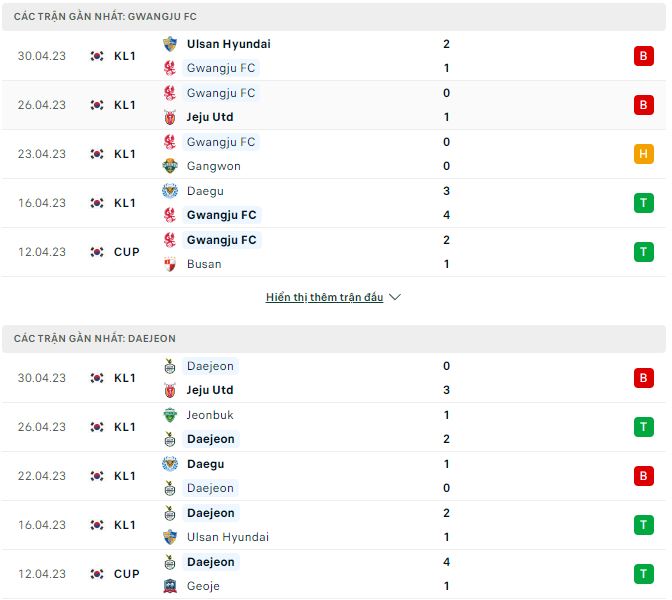
Task: Click the Korean flag beside Gwangju's CUP match
Action: pos(97,252)
